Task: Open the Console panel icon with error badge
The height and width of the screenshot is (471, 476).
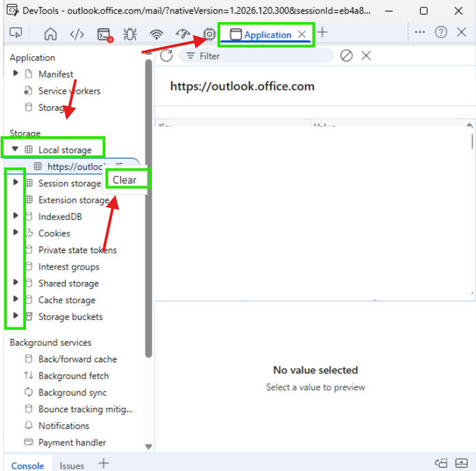Action: tap(105, 34)
